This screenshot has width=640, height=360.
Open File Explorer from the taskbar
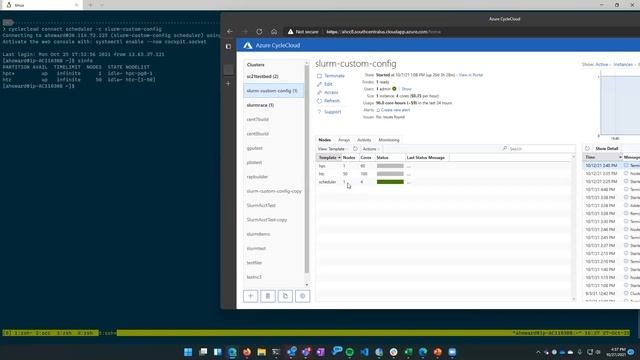pos(262,352)
